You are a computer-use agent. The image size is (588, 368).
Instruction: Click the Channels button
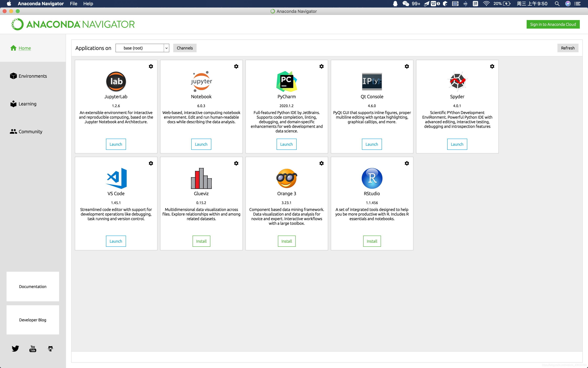185,48
